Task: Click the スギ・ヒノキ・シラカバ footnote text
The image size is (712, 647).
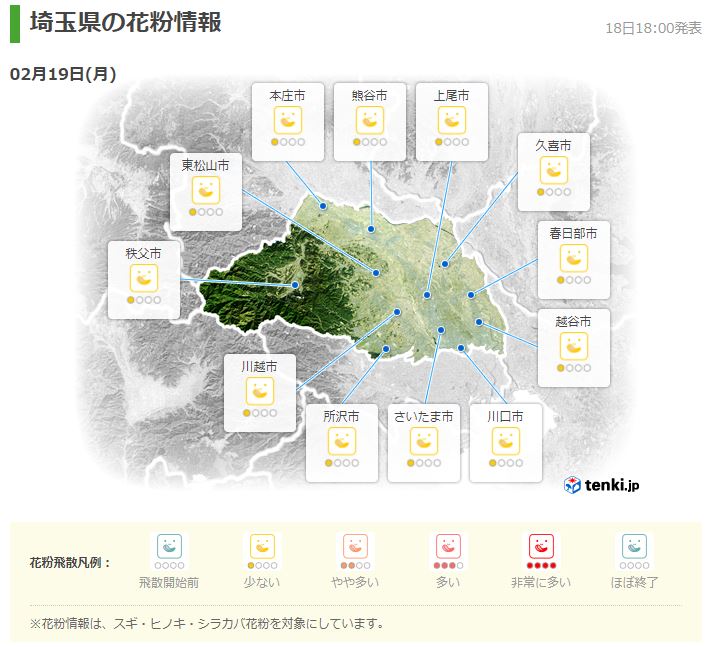Action: pos(207,623)
